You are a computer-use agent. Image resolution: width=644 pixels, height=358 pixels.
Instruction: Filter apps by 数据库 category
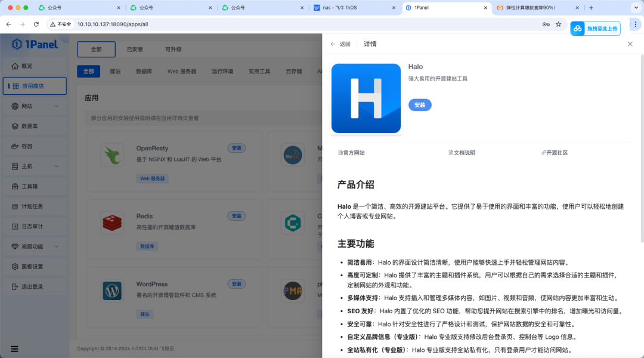point(144,72)
